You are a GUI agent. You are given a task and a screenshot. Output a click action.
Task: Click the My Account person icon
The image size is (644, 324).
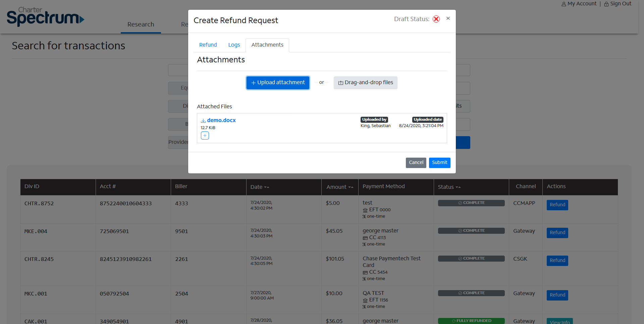pos(563,4)
